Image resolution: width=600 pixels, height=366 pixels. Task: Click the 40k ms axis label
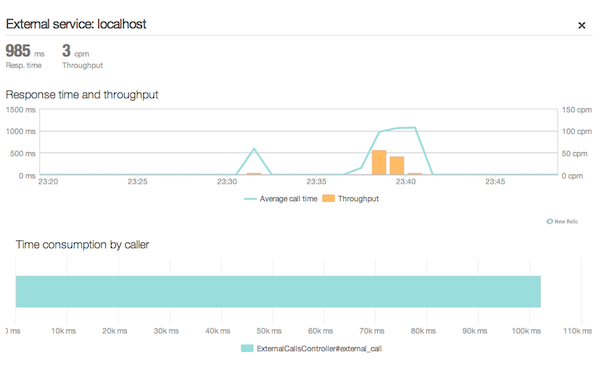(x=218, y=331)
